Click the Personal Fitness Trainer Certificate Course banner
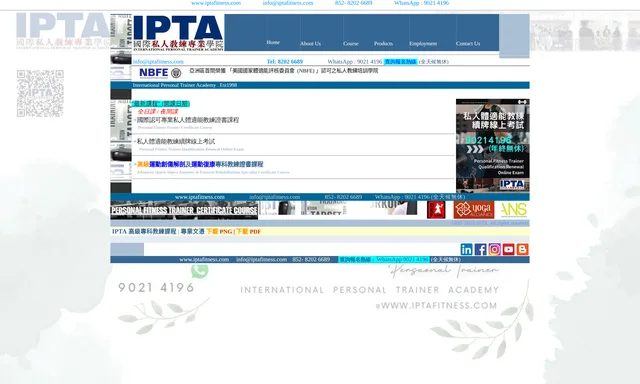640x384 pixels. click(x=184, y=210)
